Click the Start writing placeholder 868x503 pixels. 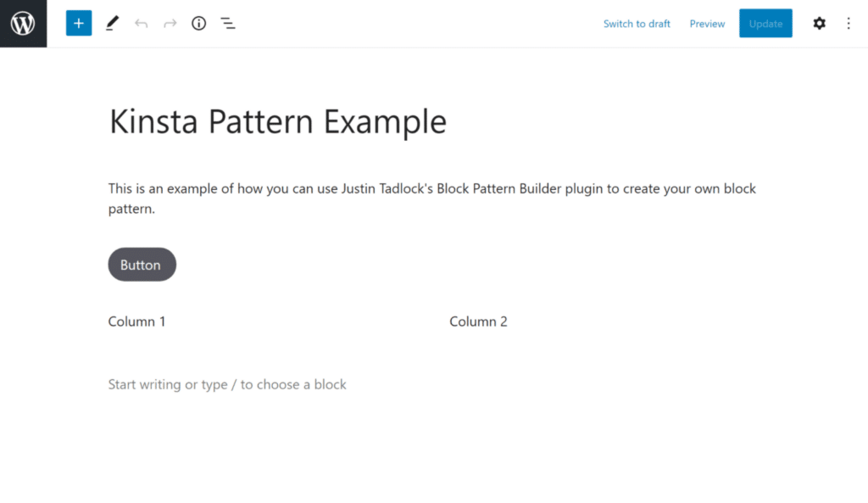coord(227,383)
